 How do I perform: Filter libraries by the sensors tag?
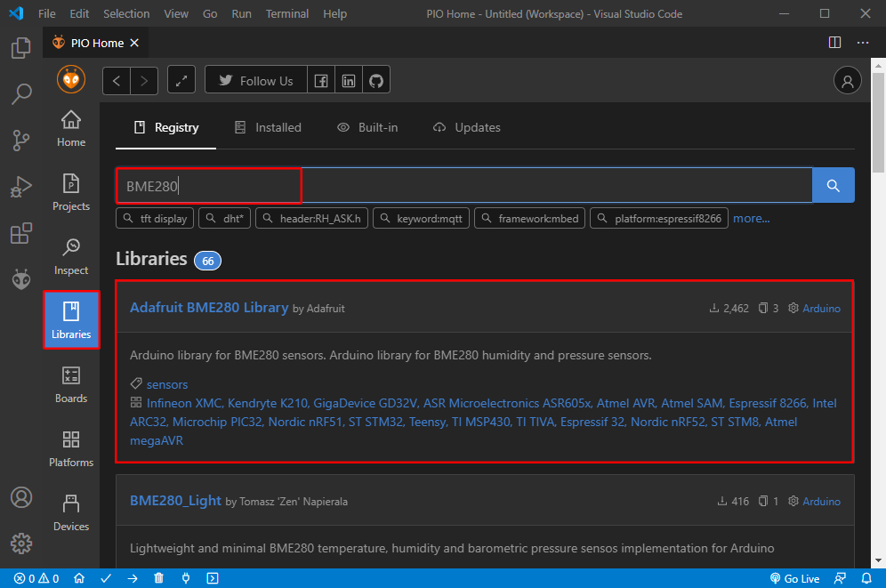166,383
